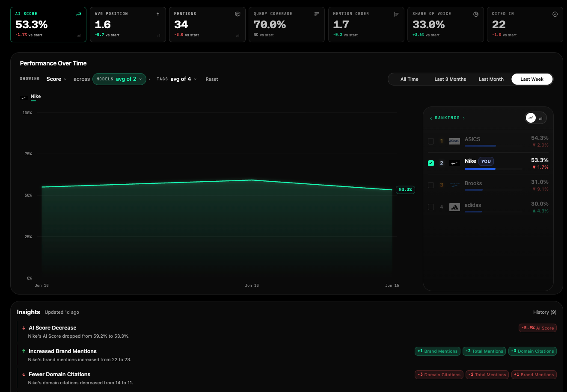Go to previous panel with left chevron beside Rankings

431,118
